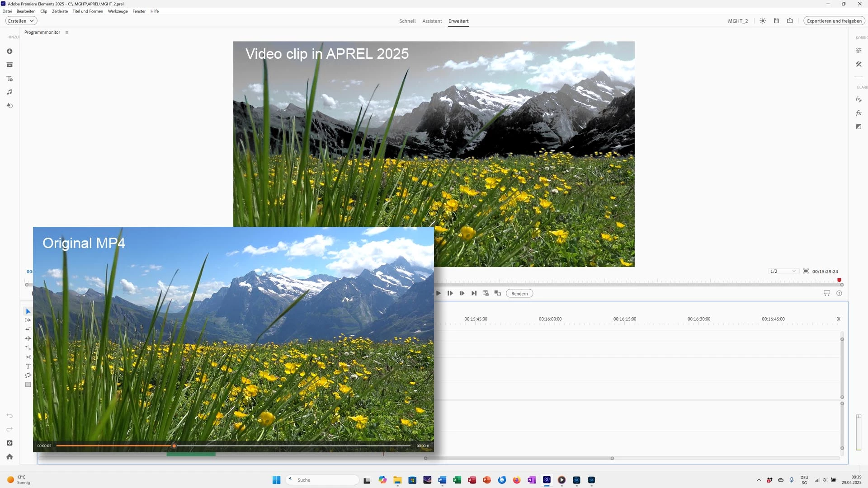Open the project assets box icon

click(9, 65)
